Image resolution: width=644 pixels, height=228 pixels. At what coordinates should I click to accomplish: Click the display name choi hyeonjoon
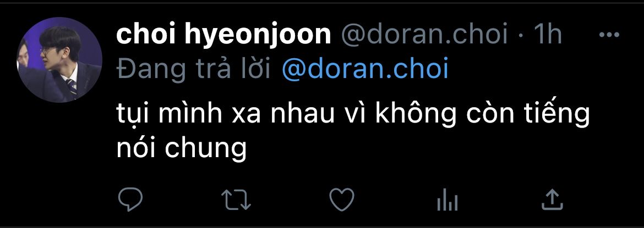(x=223, y=35)
